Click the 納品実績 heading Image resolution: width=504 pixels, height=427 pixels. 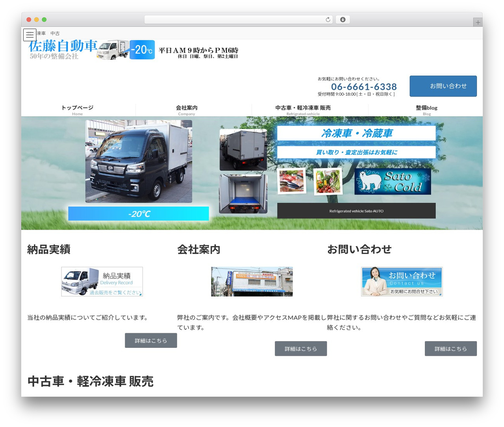pos(49,249)
